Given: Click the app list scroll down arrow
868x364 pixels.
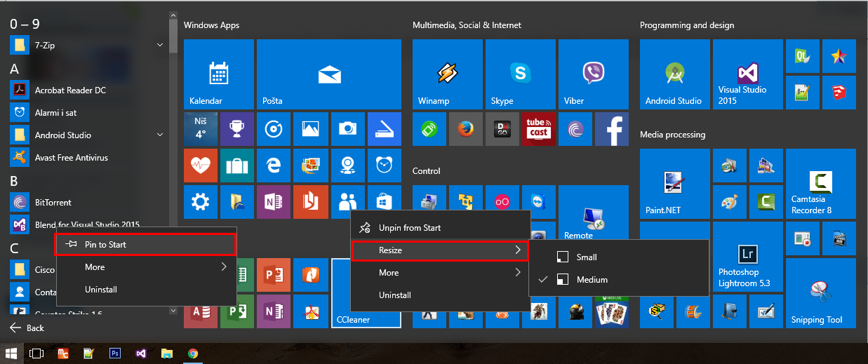Looking at the screenshot, I should click(x=173, y=309).
